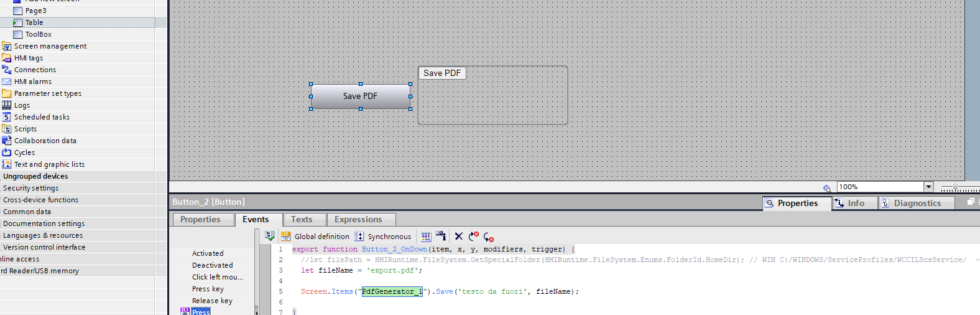The image size is (980, 315).
Task: Open the Scripts folder icon
Action: [x=7, y=129]
